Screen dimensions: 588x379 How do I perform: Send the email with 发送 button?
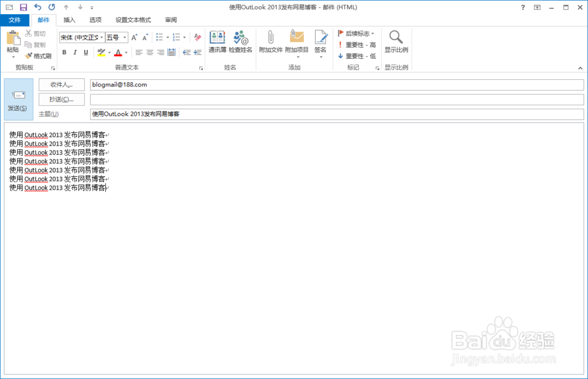[x=18, y=99]
